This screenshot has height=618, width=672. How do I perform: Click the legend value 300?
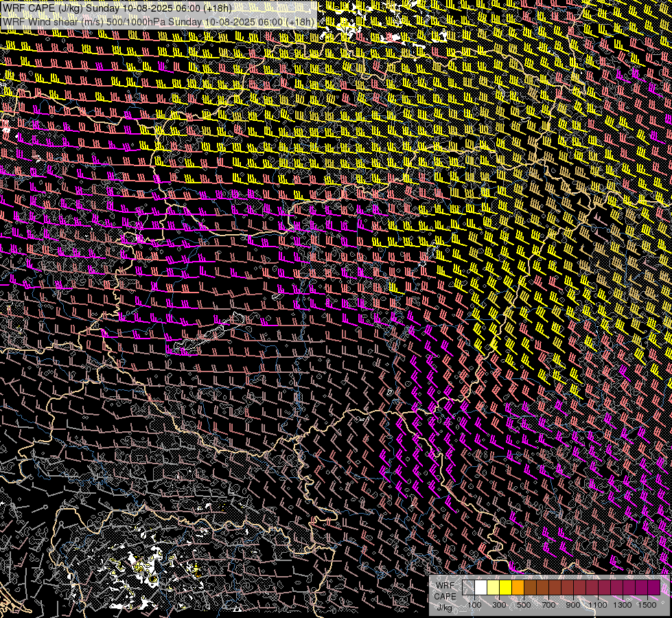pos(499,605)
